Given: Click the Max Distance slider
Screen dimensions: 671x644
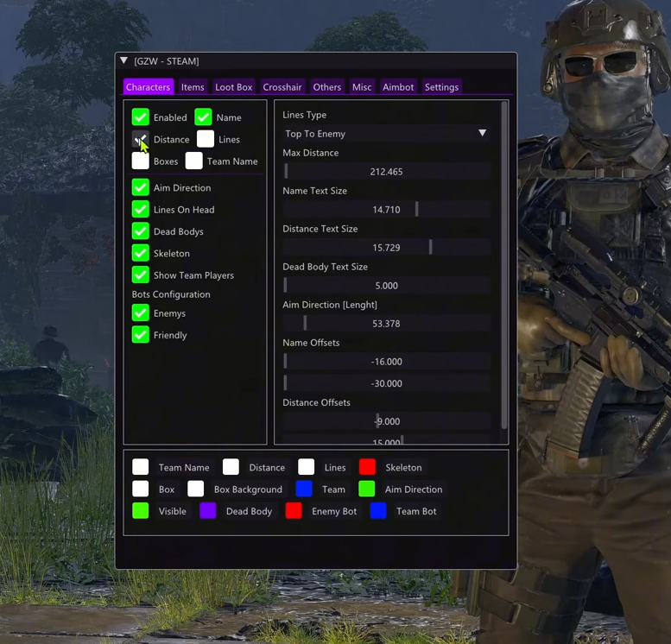Looking at the screenshot, I should coord(385,172).
